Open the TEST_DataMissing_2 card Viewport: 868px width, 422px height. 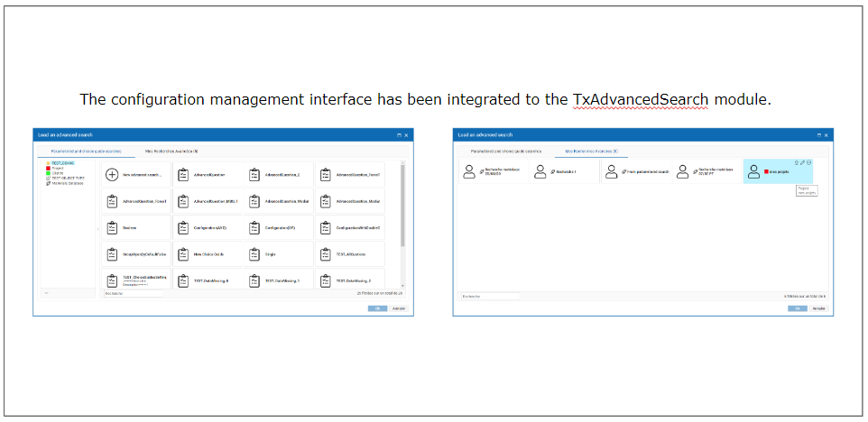[350, 279]
